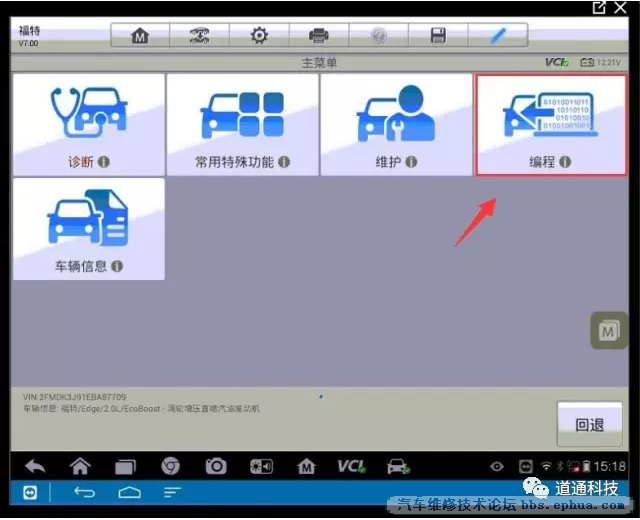
Task: Click the VCI connection status indicator
Action: (x=557, y=62)
